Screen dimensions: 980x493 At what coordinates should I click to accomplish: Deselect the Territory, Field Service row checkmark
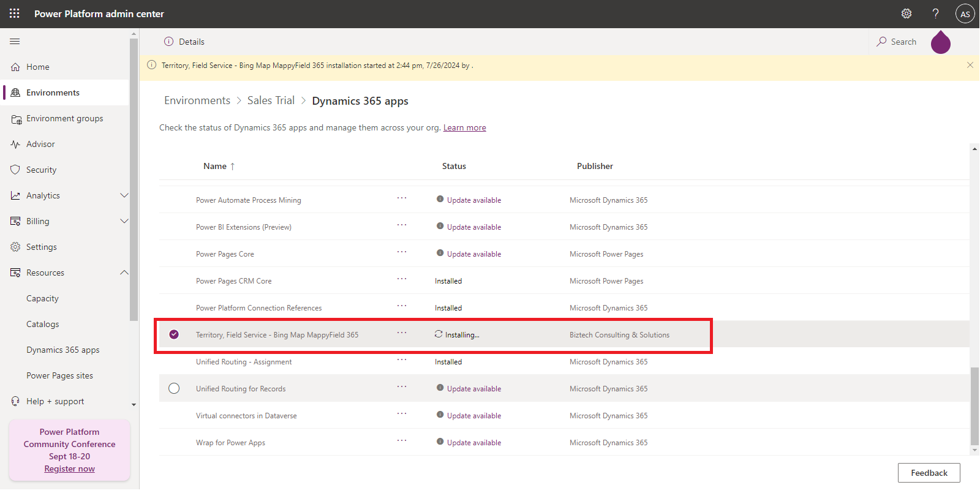click(174, 334)
